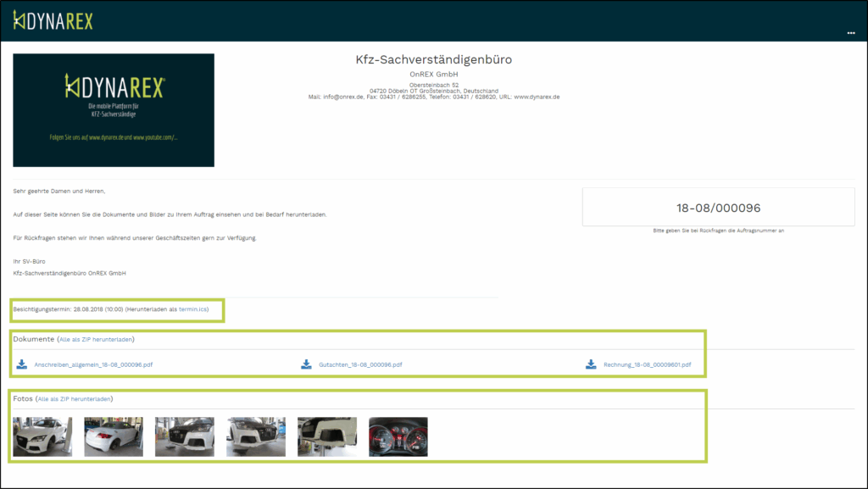The image size is (868, 489).
Task: Select order number 18-08/000096 box
Action: [x=718, y=208]
